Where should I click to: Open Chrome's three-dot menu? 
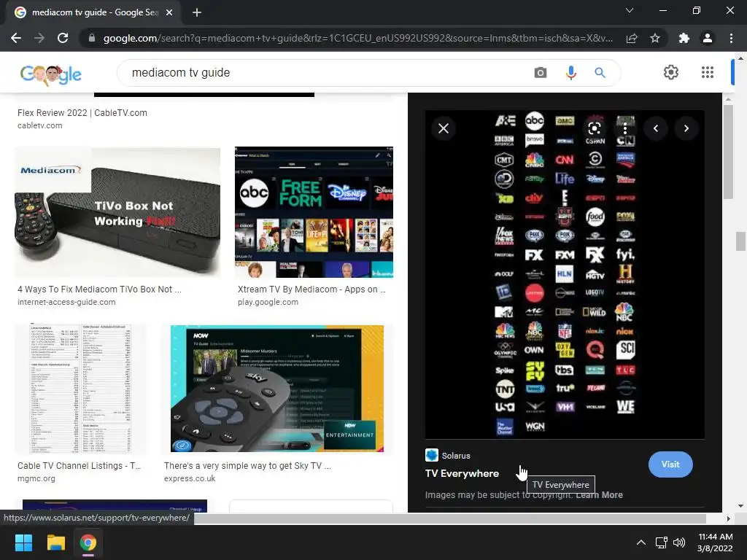731,38
